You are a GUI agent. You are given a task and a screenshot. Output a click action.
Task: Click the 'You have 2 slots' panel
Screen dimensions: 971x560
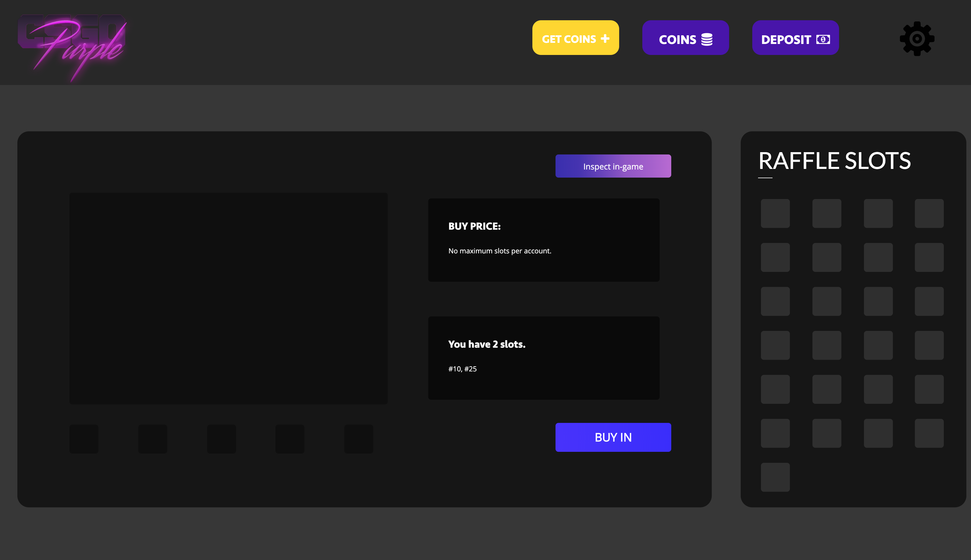click(x=544, y=358)
